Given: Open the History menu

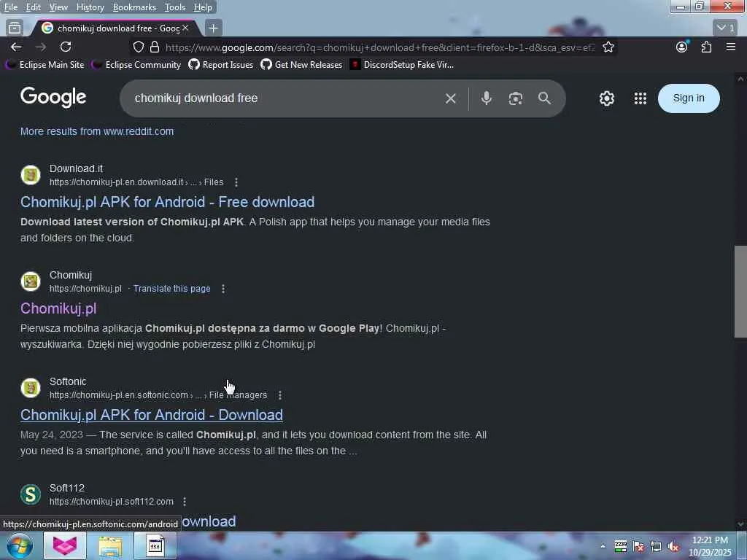Looking at the screenshot, I should [x=90, y=7].
